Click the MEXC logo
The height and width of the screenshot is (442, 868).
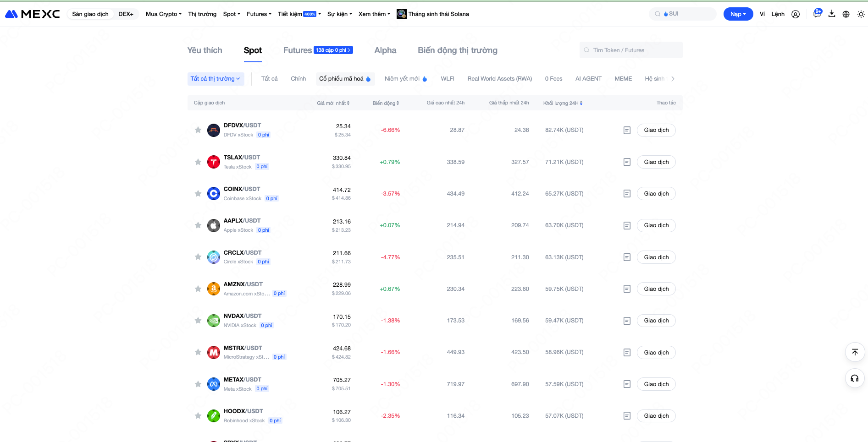point(32,14)
